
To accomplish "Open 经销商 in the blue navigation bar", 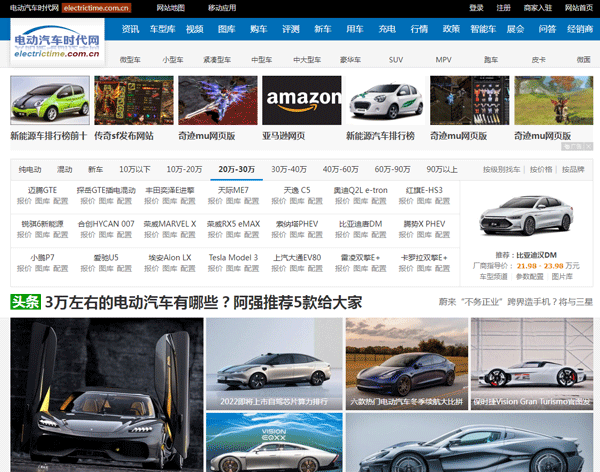I will pyautogui.click(x=580, y=29).
